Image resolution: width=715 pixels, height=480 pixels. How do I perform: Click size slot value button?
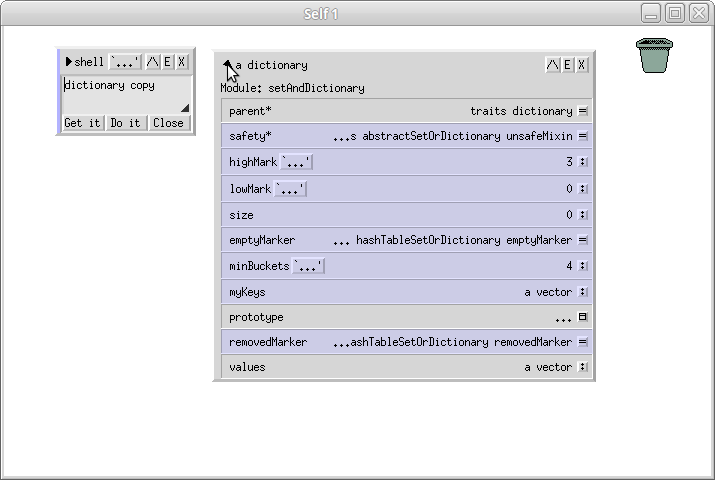583,215
